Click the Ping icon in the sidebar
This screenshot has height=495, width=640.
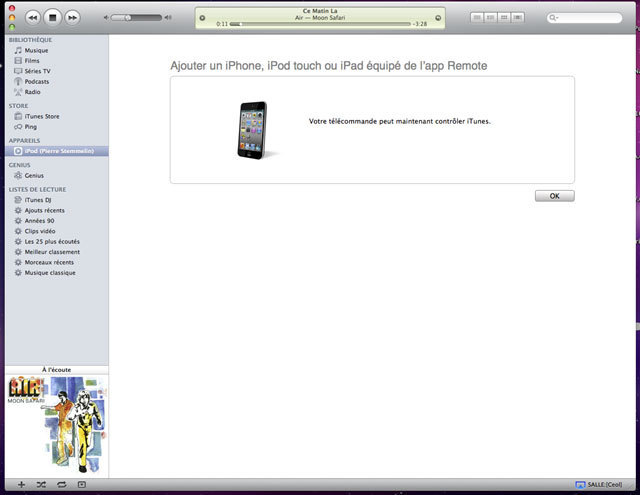(x=18, y=127)
